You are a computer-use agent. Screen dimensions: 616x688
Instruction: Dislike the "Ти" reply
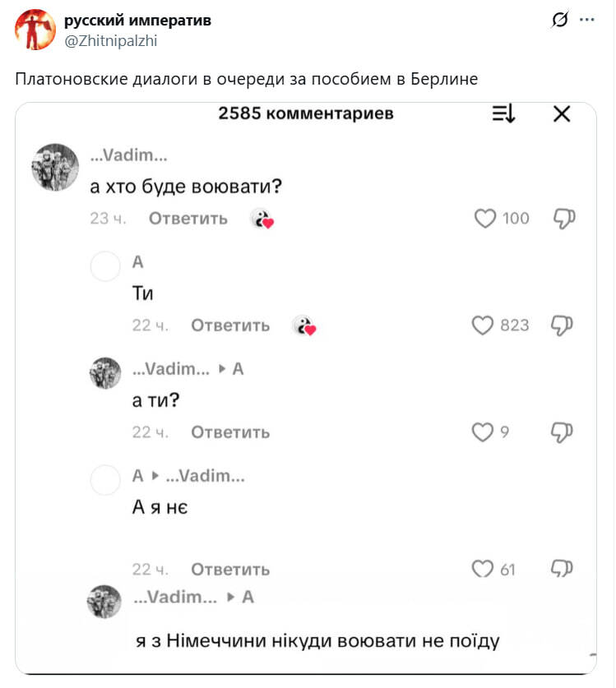click(x=562, y=326)
